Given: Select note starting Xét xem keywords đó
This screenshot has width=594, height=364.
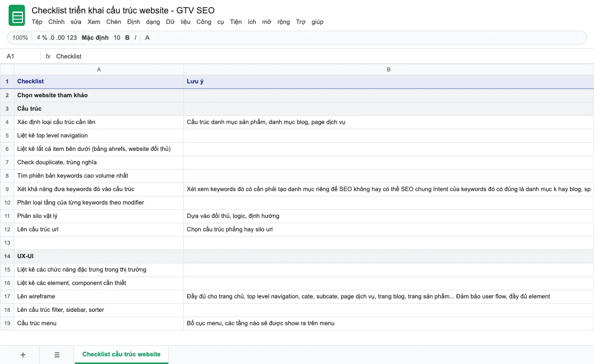Looking at the screenshot, I should (388, 189).
